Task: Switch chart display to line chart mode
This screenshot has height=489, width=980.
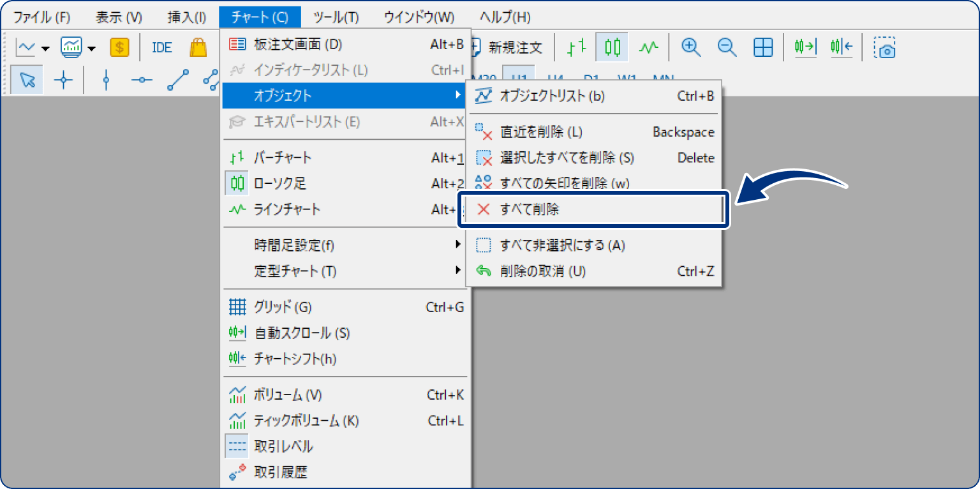Action: click(649, 47)
